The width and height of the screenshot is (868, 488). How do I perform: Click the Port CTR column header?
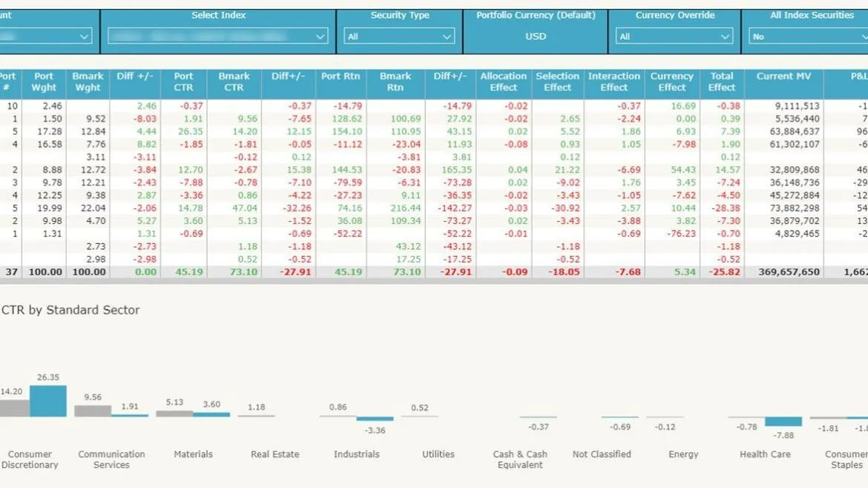point(183,81)
